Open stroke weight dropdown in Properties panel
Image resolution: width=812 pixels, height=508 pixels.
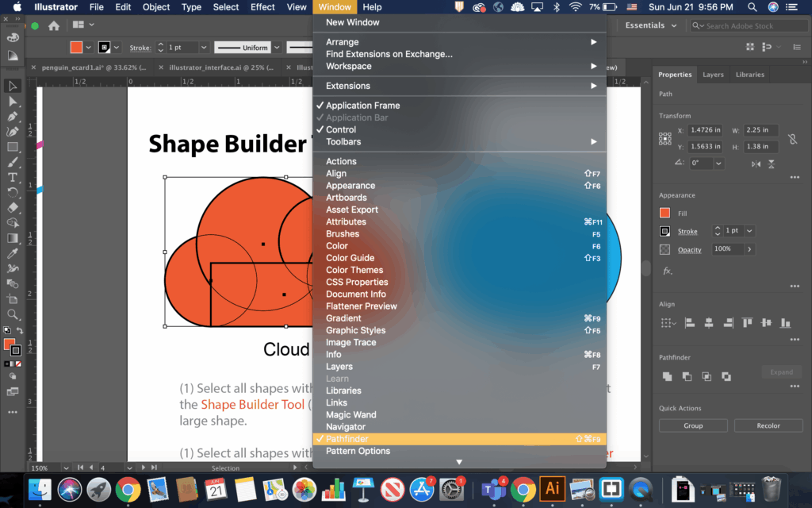tap(749, 231)
